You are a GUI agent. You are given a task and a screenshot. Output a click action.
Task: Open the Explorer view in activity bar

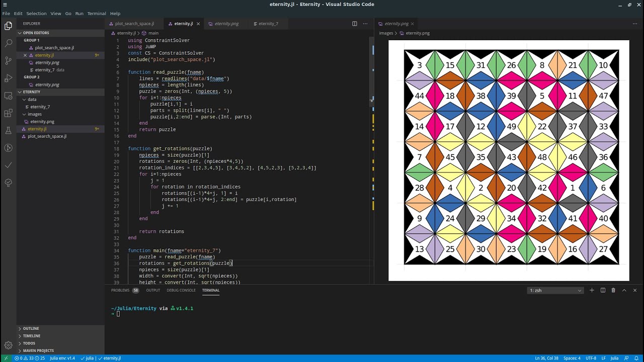click(x=8, y=26)
